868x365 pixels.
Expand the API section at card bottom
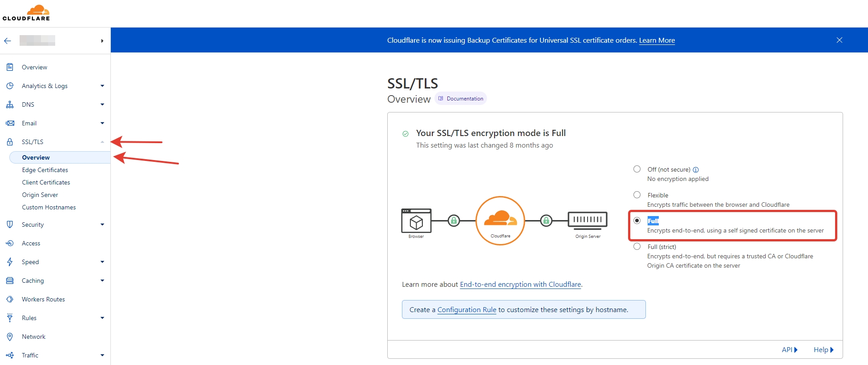[789, 349]
